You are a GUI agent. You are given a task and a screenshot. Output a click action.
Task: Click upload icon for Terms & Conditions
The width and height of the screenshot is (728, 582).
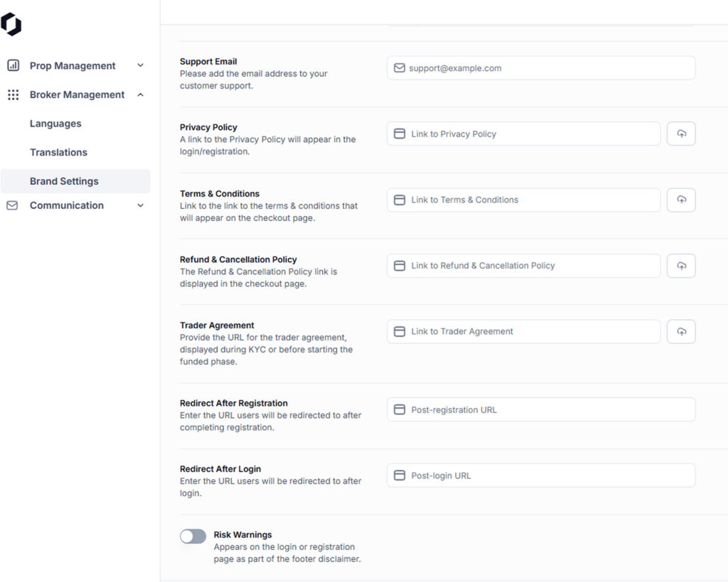681,200
